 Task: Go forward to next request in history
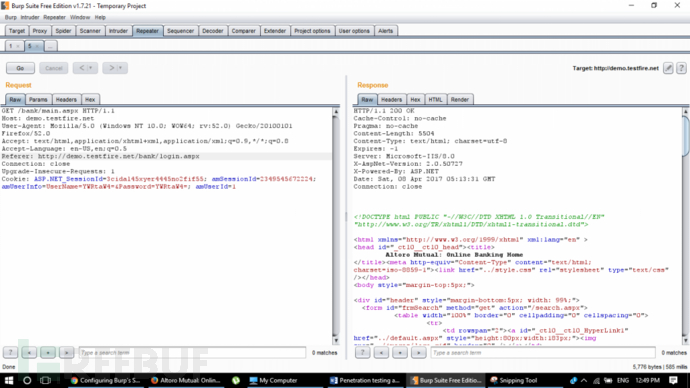coord(111,68)
